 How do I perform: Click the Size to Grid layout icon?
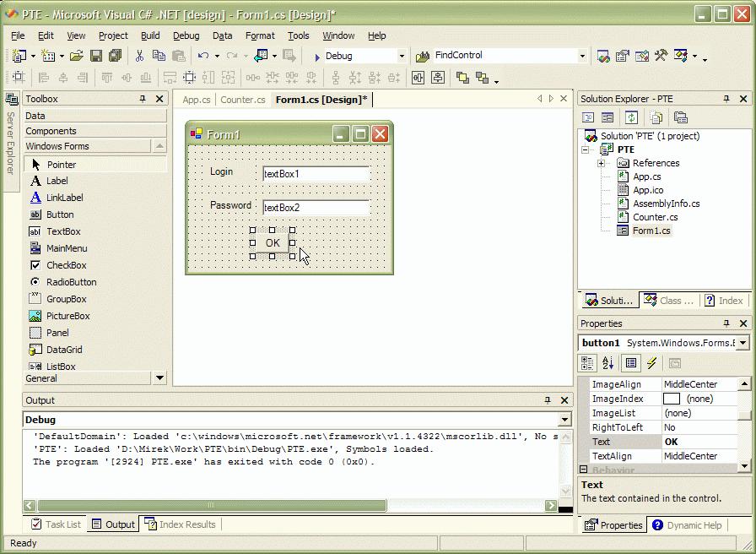190,77
